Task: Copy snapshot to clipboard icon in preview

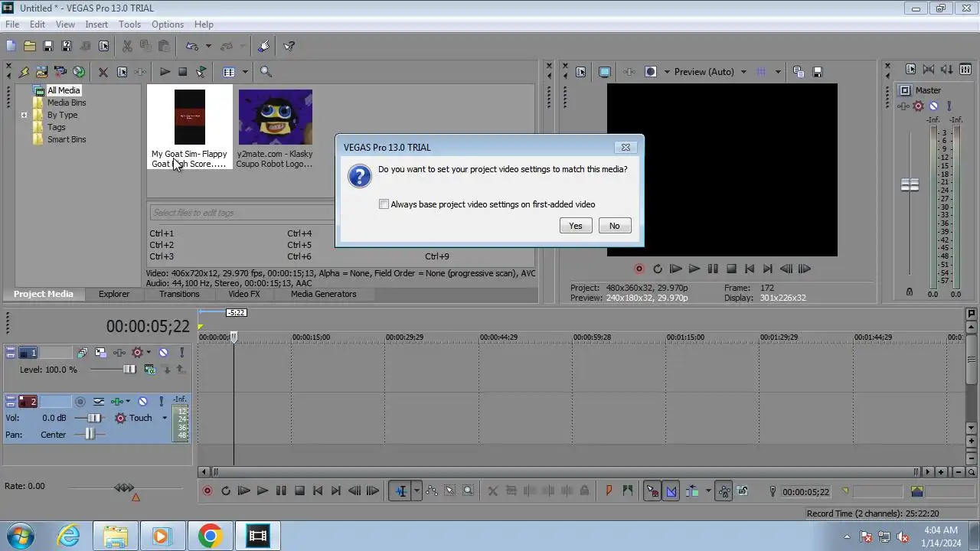Action: 799,72
